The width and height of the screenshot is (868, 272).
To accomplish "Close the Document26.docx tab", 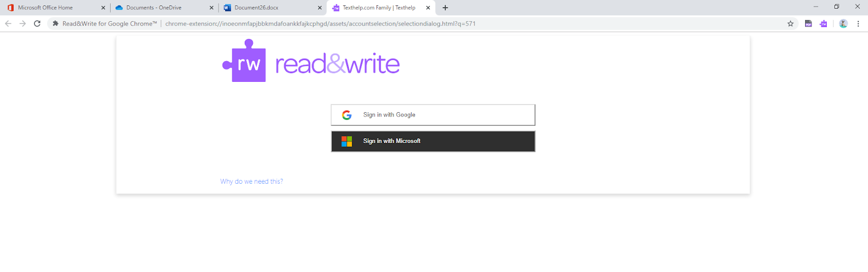I will [x=320, y=8].
